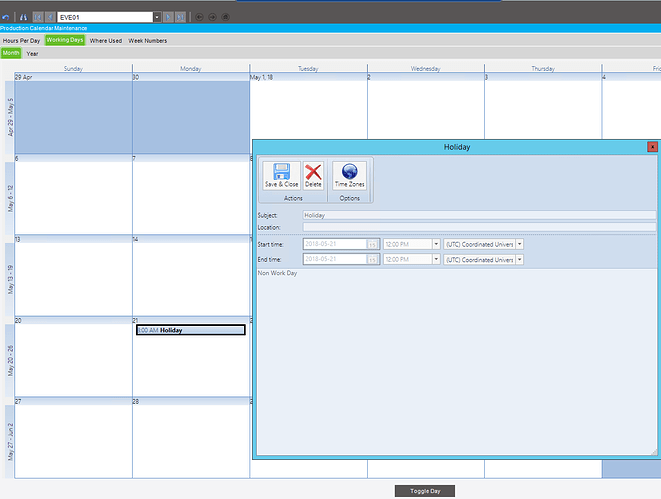Click the 'Apr 29 - May 5' week label
This screenshot has width=661, height=499.
click(x=10, y=117)
